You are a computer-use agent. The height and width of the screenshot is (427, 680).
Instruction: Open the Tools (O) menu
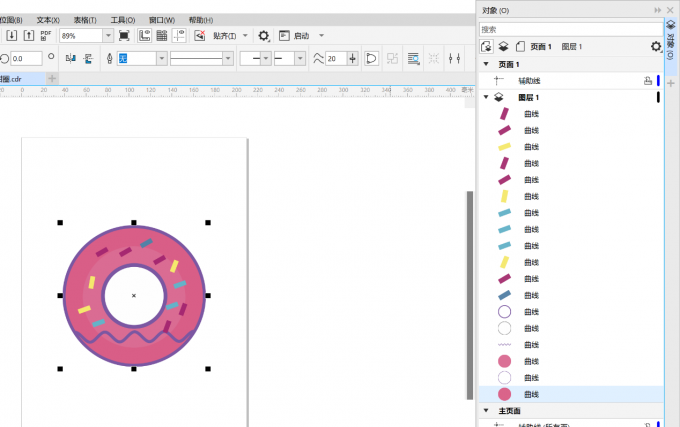[x=123, y=20]
